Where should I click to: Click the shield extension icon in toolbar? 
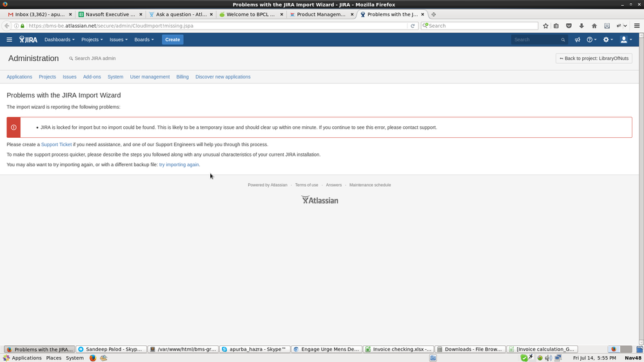pos(607,26)
